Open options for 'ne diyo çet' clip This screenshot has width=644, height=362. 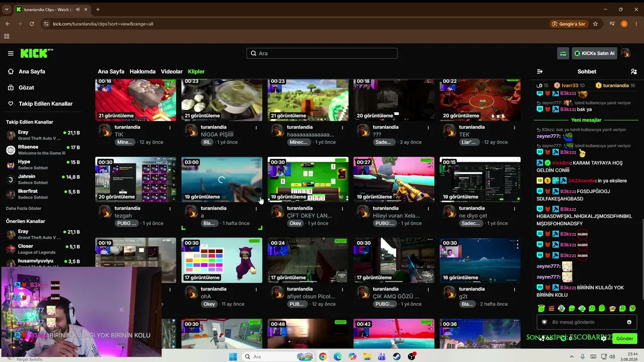tap(514, 208)
